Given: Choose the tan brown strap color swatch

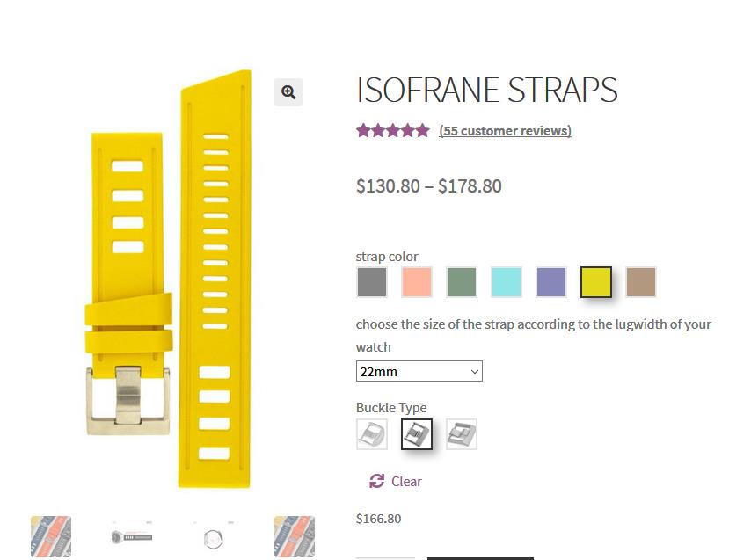Looking at the screenshot, I should [641, 282].
